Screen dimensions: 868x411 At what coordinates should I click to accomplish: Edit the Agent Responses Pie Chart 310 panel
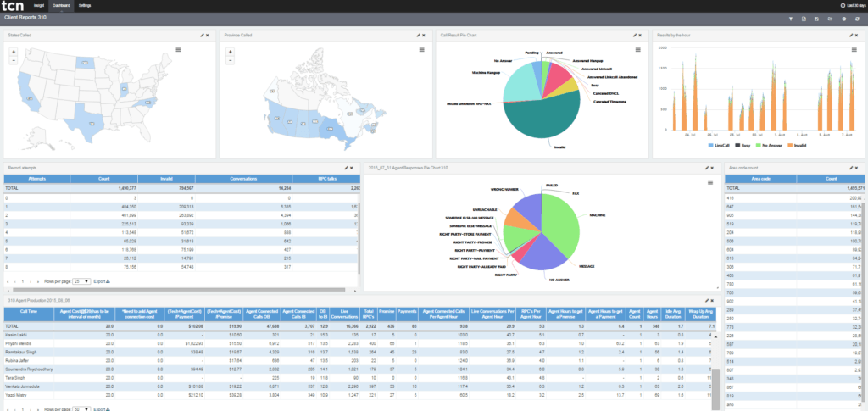(x=707, y=167)
